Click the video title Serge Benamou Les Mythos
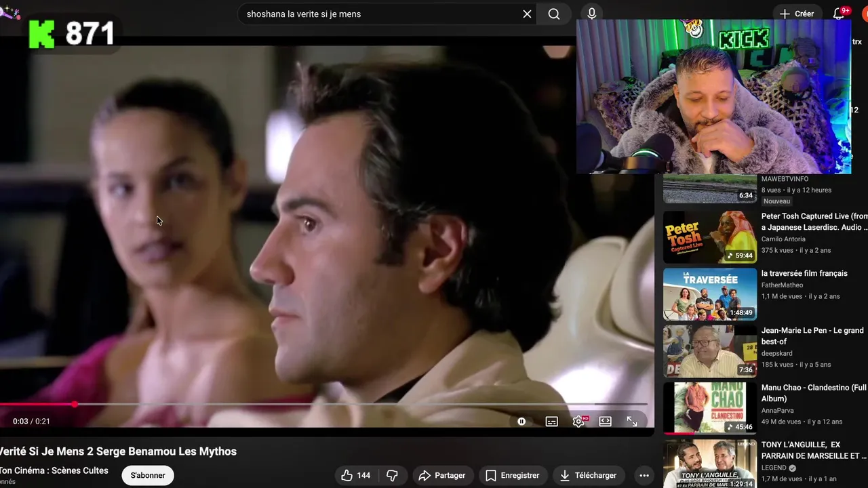The width and height of the screenshot is (868, 488). [118, 451]
